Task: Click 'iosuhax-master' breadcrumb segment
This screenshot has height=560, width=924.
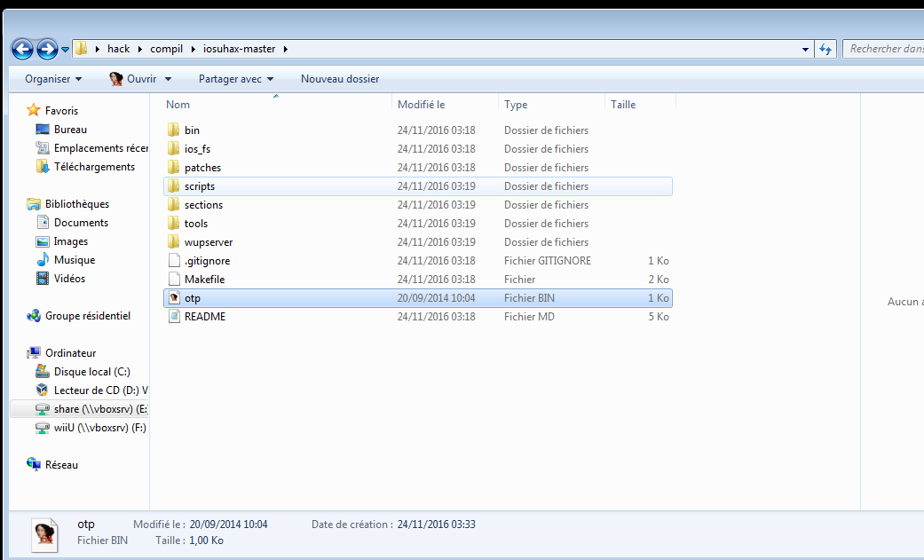Action: (240, 49)
